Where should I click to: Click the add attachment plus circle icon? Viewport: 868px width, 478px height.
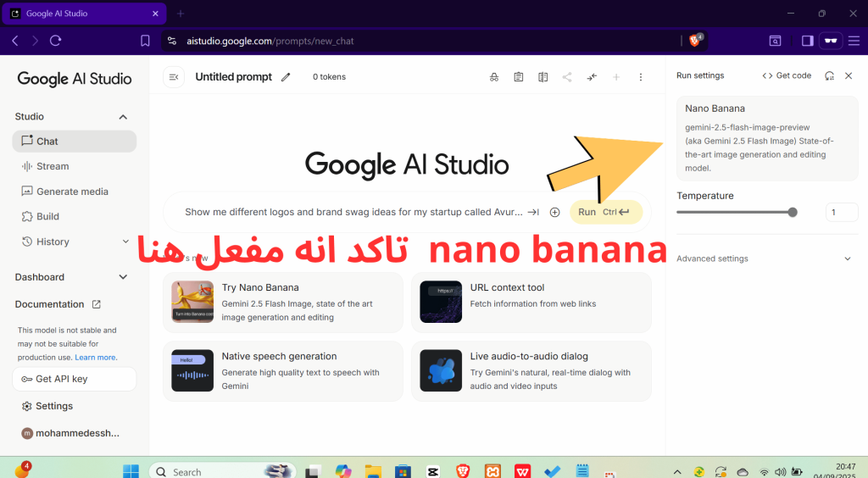(x=554, y=212)
